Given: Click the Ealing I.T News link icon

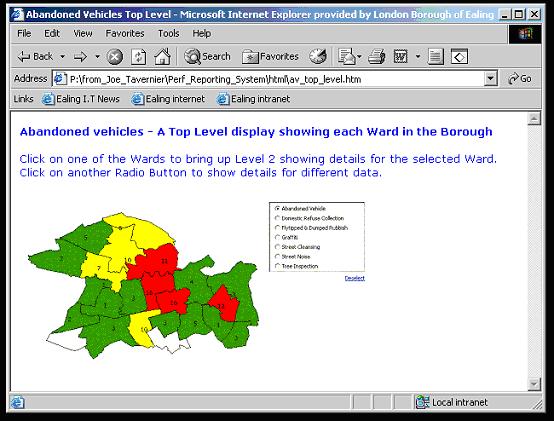Looking at the screenshot, I should [x=48, y=99].
